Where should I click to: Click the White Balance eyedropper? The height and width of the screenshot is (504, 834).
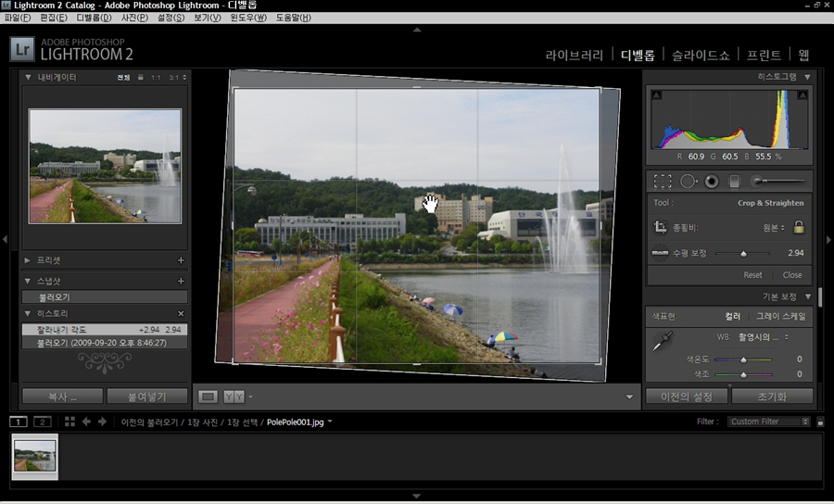(662, 343)
